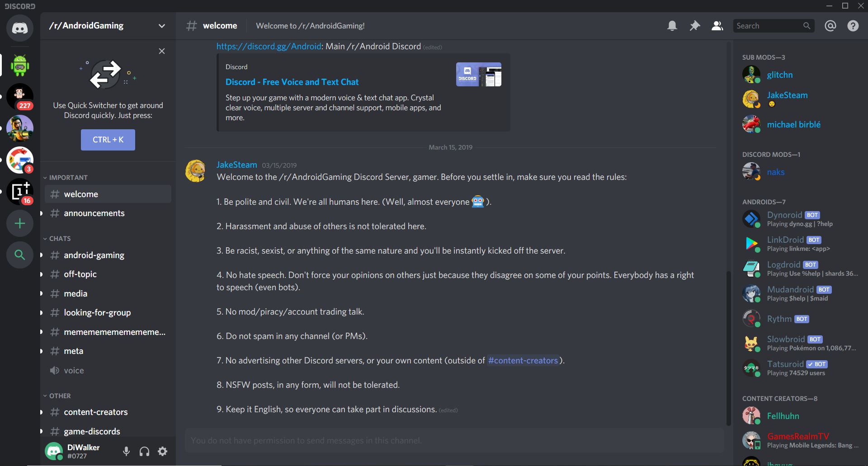The image size is (868, 466).
Task: Focus the Search input field
Action: click(769, 26)
